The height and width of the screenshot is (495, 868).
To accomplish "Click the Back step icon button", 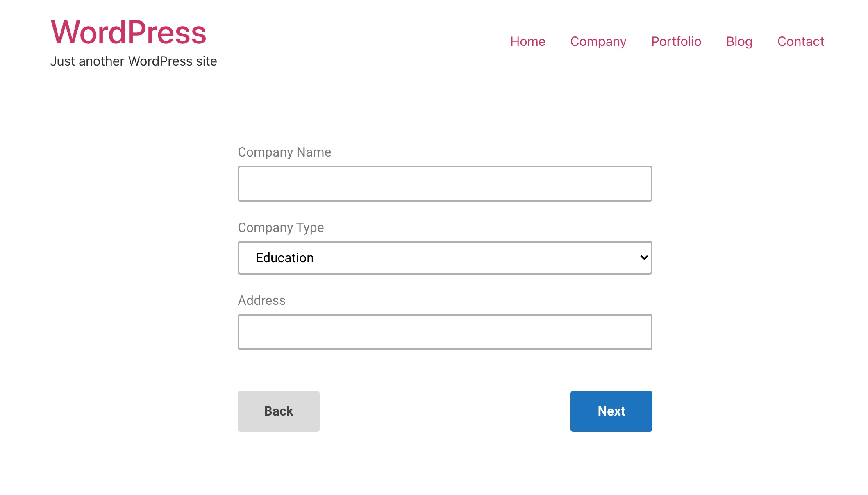I will tap(278, 411).
